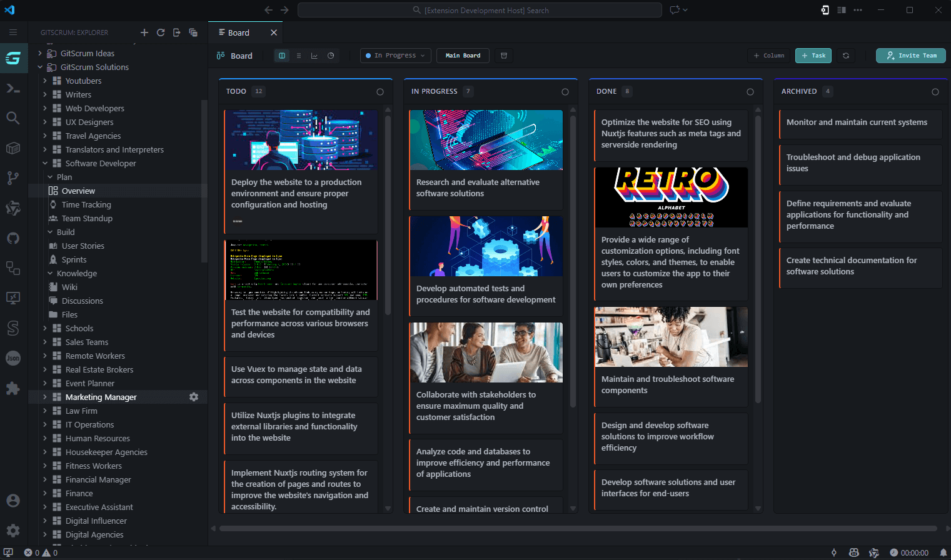Click the Invite Team button
The width and height of the screenshot is (951, 560).
point(910,56)
